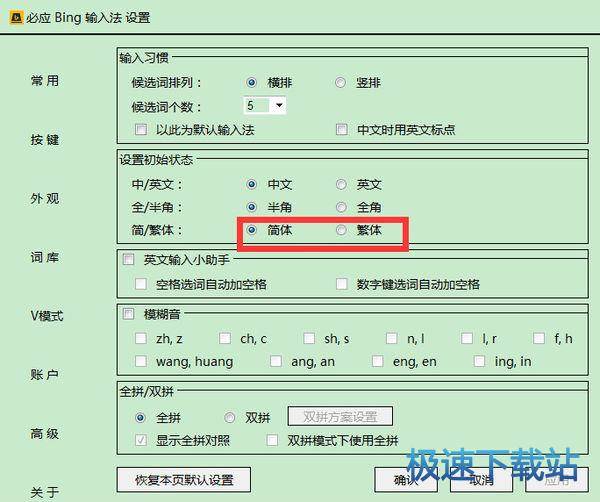Check the wang, huang fuzzy option
This screenshot has width=600, height=502.
pos(141,362)
